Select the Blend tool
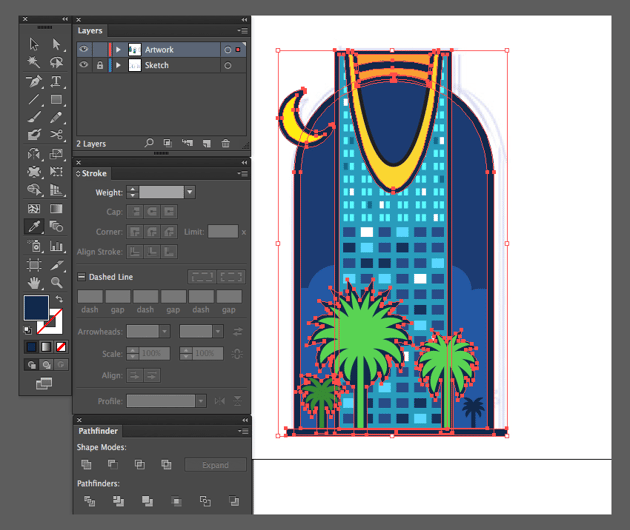This screenshot has width=630, height=530. click(56, 227)
